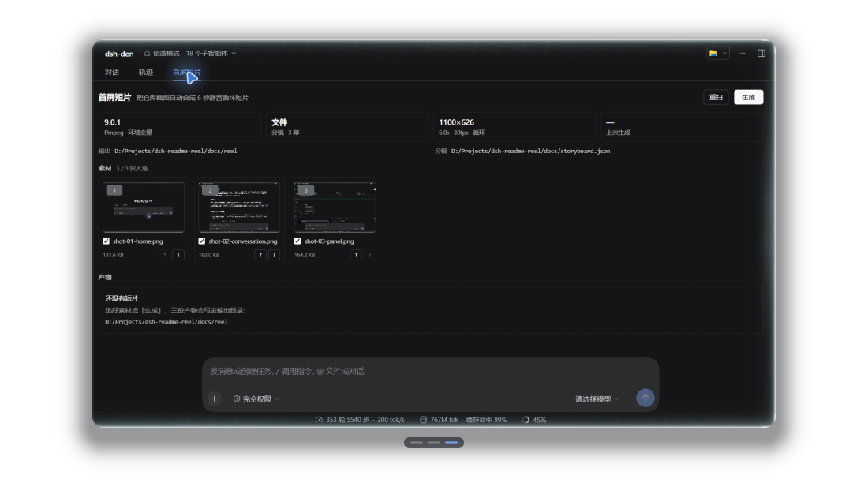
Task: Click the blue send arrow button
Action: (645, 398)
